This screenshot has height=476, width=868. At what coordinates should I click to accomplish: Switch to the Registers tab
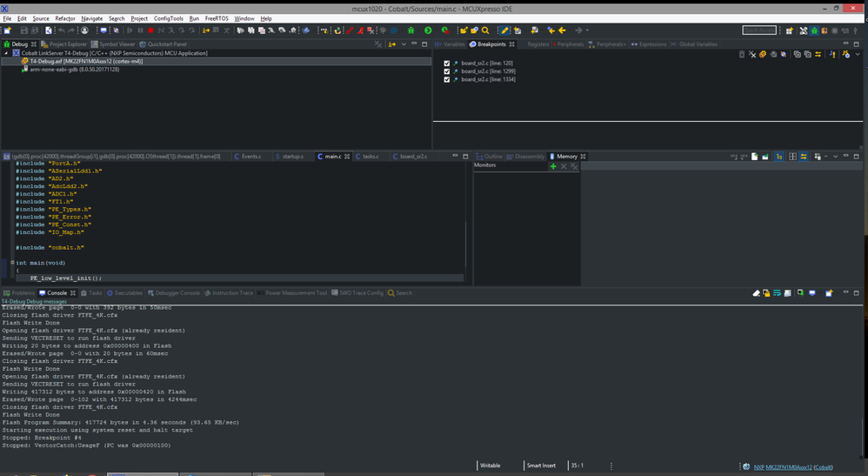tap(538, 44)
